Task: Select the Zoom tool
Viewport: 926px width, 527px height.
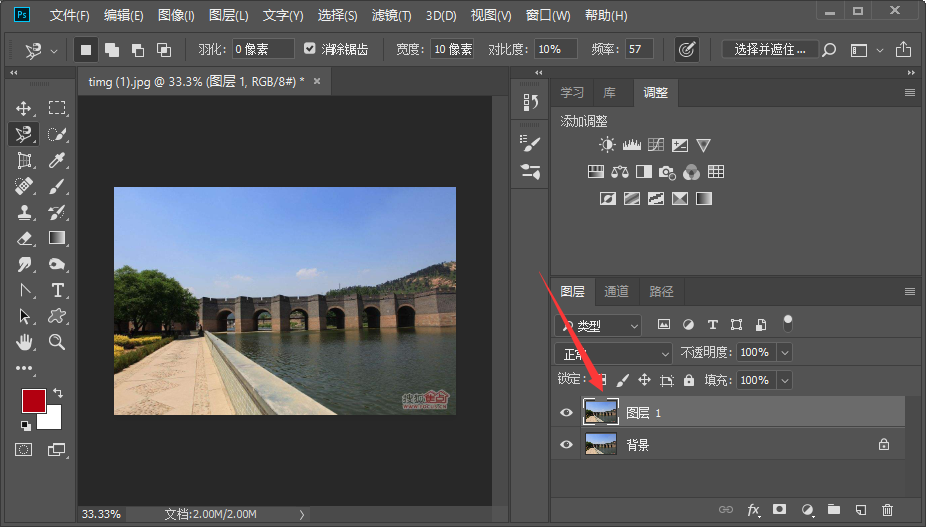Action: [57, 342]
